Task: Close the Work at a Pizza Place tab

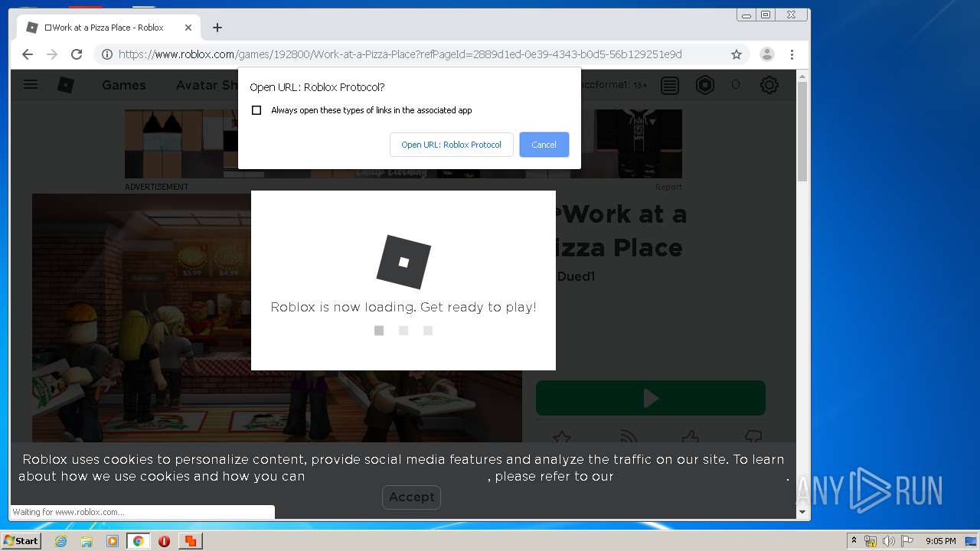Action: click(x=188, y=28)
